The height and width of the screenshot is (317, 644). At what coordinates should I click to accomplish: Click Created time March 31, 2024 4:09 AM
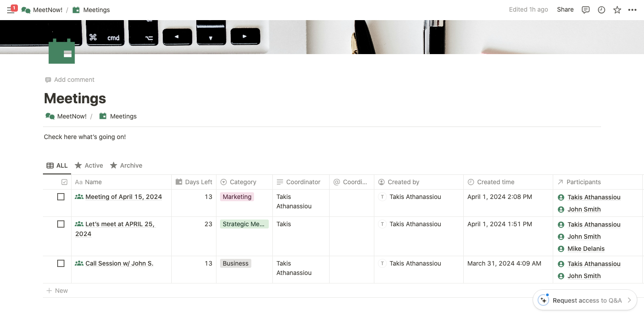point(504,263)
